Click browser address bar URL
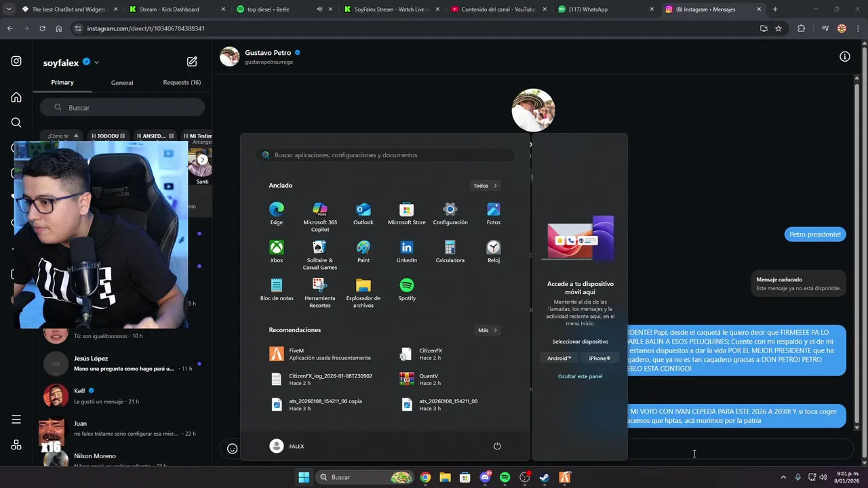The width and height of the screenshot is (868, 488). (x=146, y=28)
